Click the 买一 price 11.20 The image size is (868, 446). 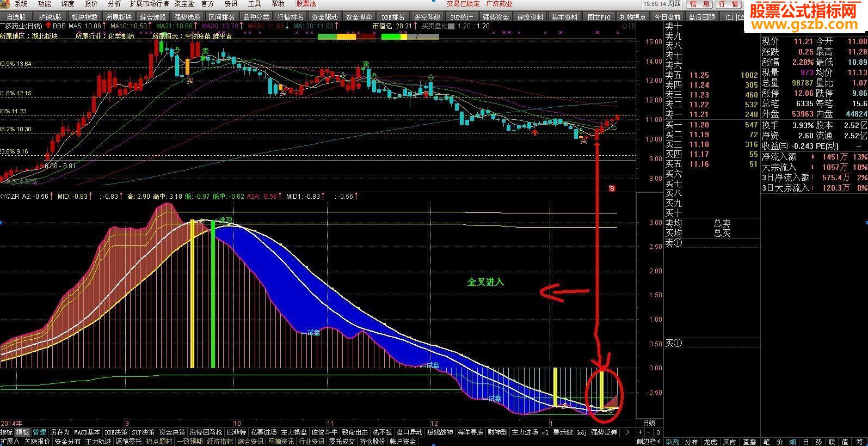tap(699, 125)
